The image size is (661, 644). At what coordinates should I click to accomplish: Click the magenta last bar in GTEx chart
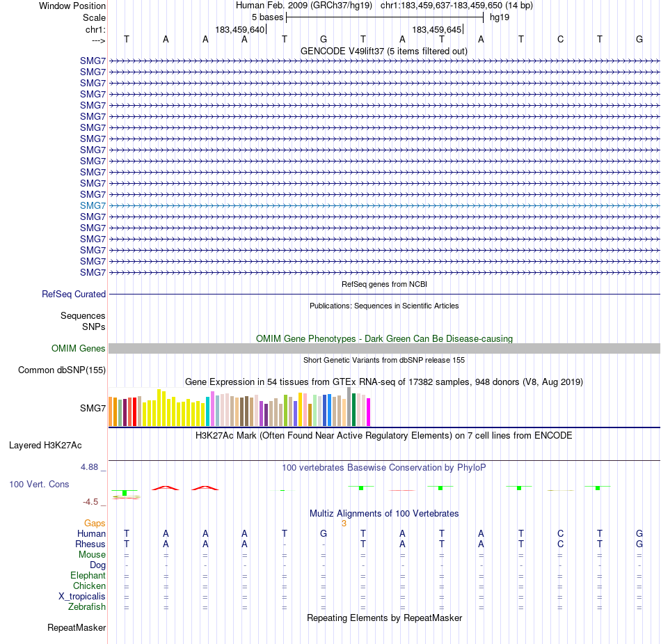click(x=369, y=412)
